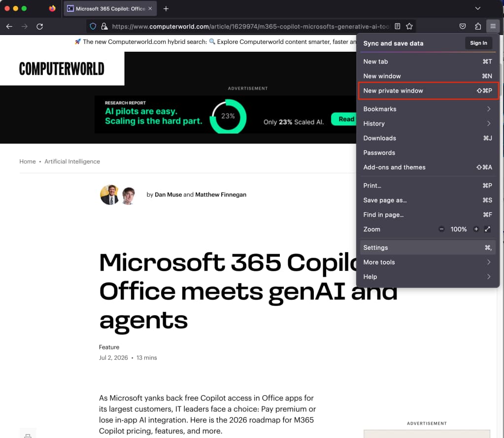This screenshot has height=438, width=504.
Task: Reset zoom by clicking 100%
Action: point(459,229)
